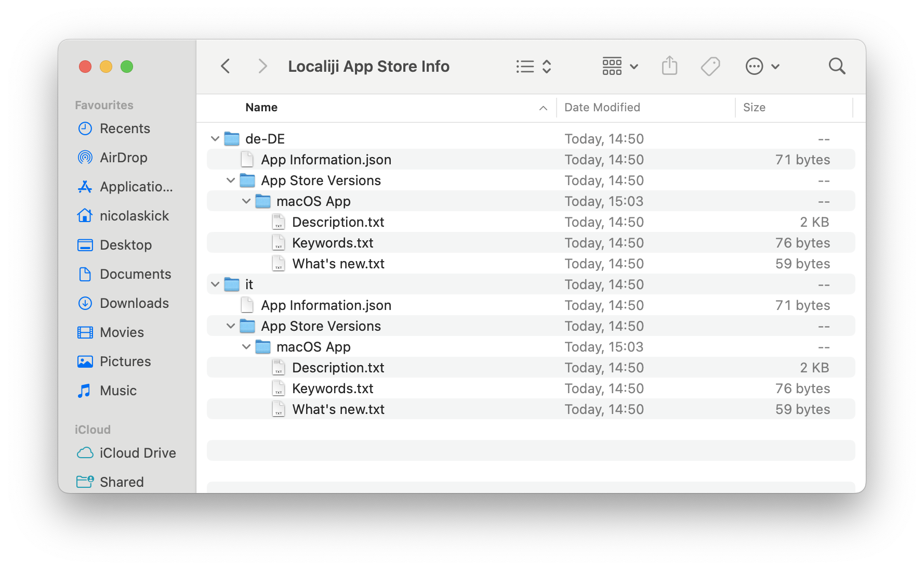Minimize the window with the yellow button

click(x=106, y=67)
